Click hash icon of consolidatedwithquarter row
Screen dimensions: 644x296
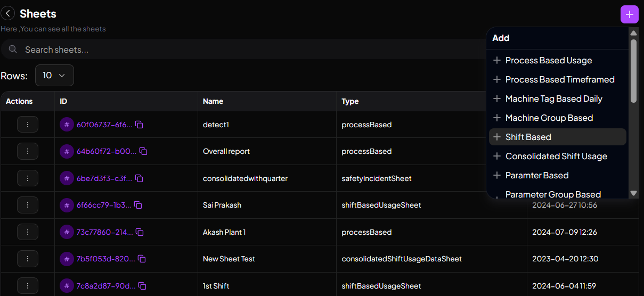tap(67, 178)
